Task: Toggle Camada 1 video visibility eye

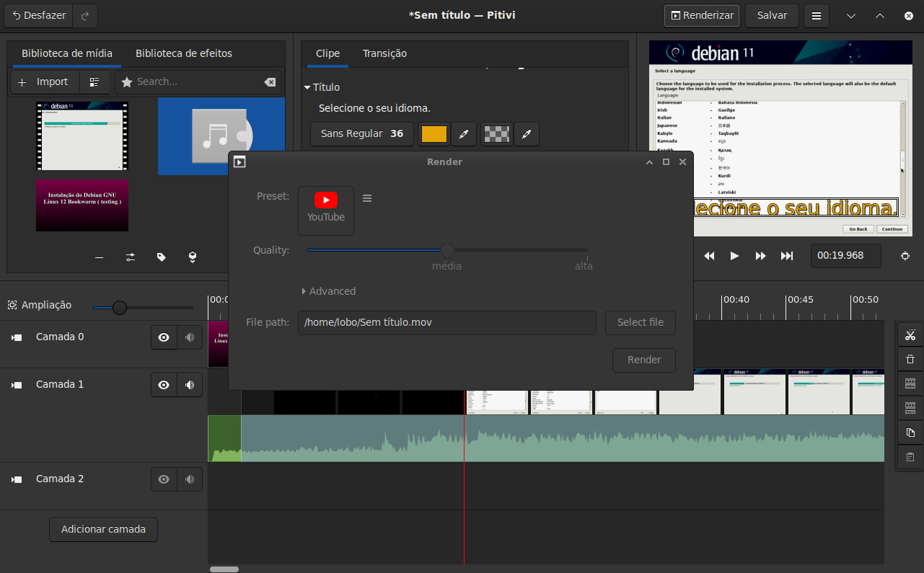Action: point(164,385)
